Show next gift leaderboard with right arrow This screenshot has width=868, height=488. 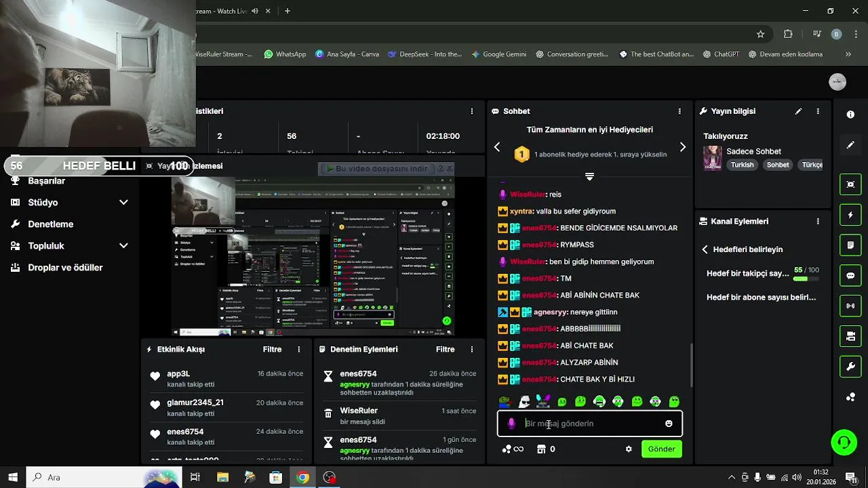tap(683, 147)
